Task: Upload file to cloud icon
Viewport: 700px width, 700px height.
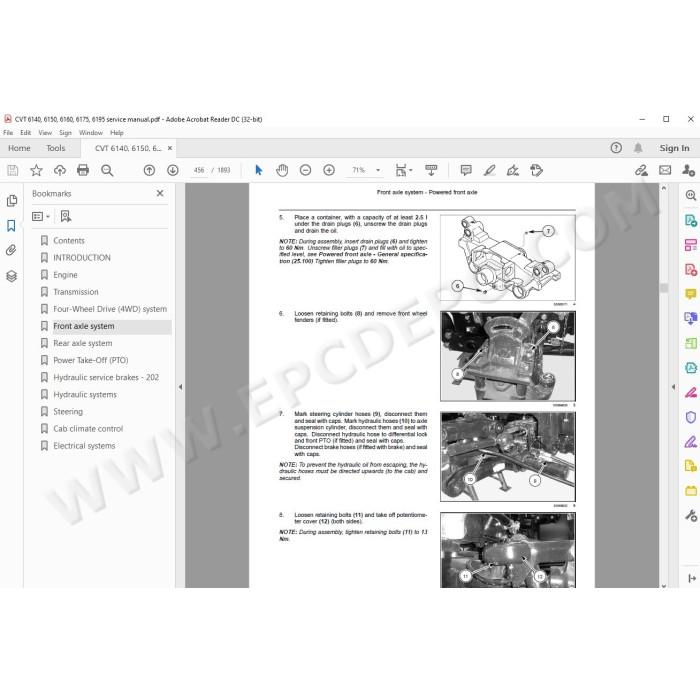Action: (60, 170)
